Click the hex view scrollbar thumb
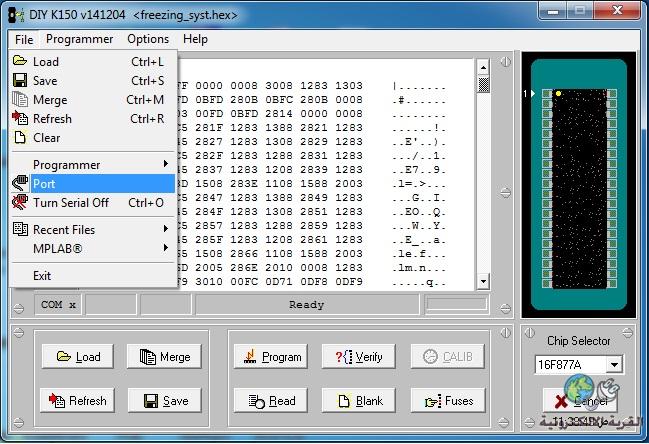Image resolution: width=649 pixels, height=444 pixels. [483, 84]
